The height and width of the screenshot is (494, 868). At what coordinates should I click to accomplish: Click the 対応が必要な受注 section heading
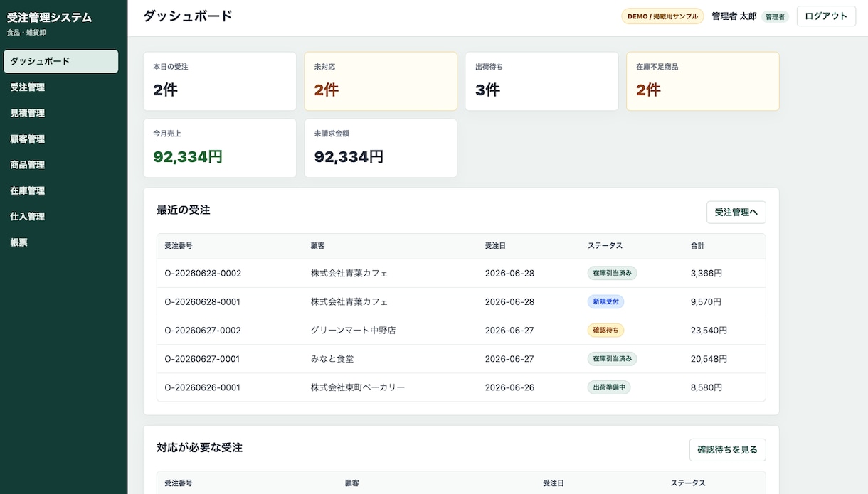point(200,447)
